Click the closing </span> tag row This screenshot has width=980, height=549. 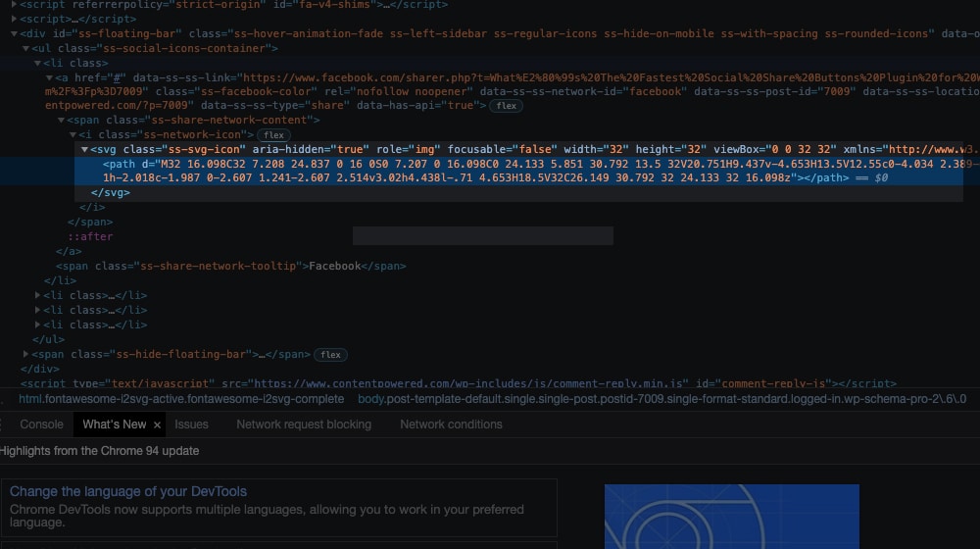tap(90, 222)
